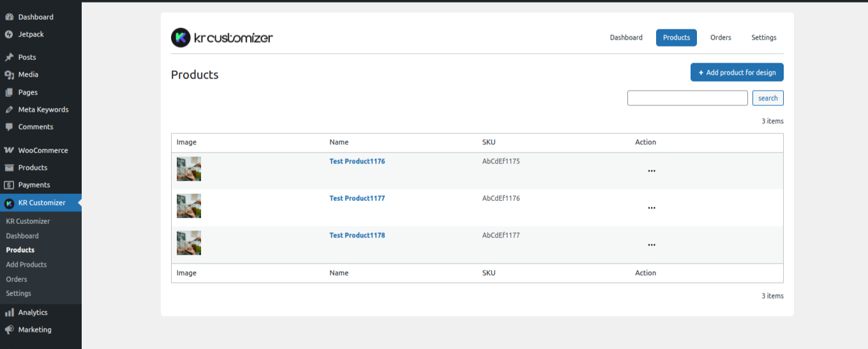This screenshot has height=349, width=868.
Task: Select Add Products in sidebar submenu
Action: pyautogui.click(x=26, y=265)
